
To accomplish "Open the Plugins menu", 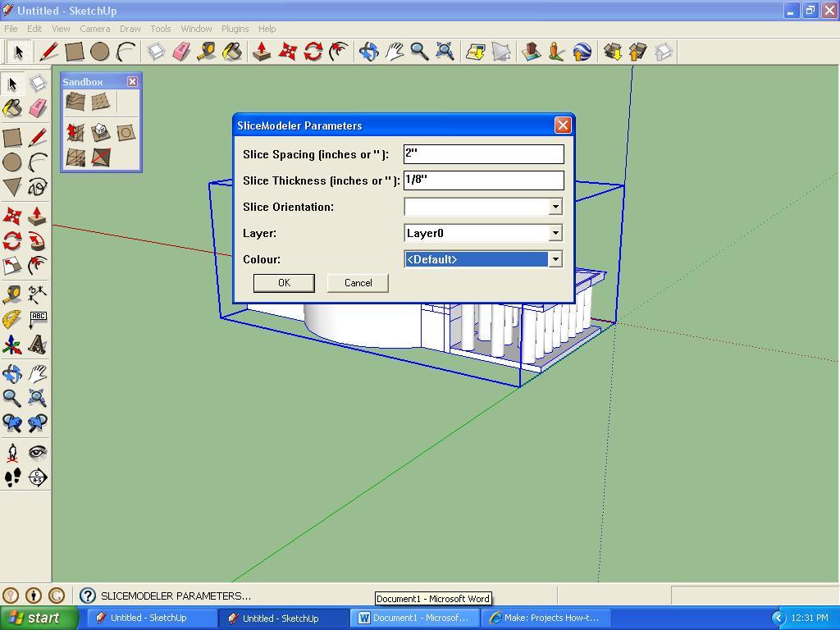I will pyautogui.click(x=235, y=29).
